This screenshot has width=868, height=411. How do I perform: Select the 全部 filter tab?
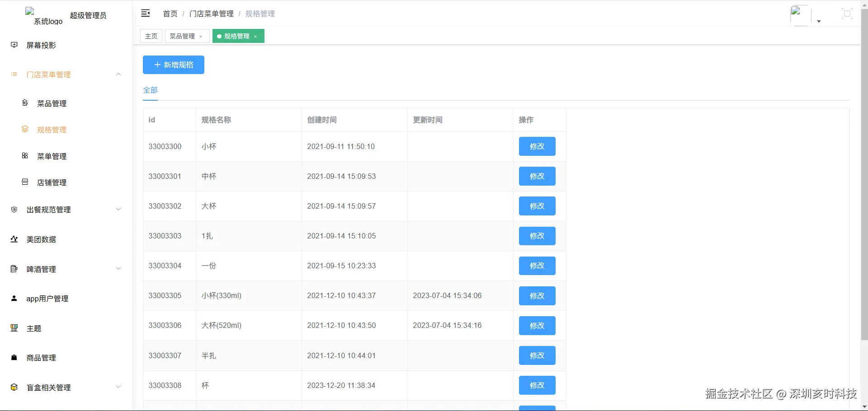pos(151,90)
